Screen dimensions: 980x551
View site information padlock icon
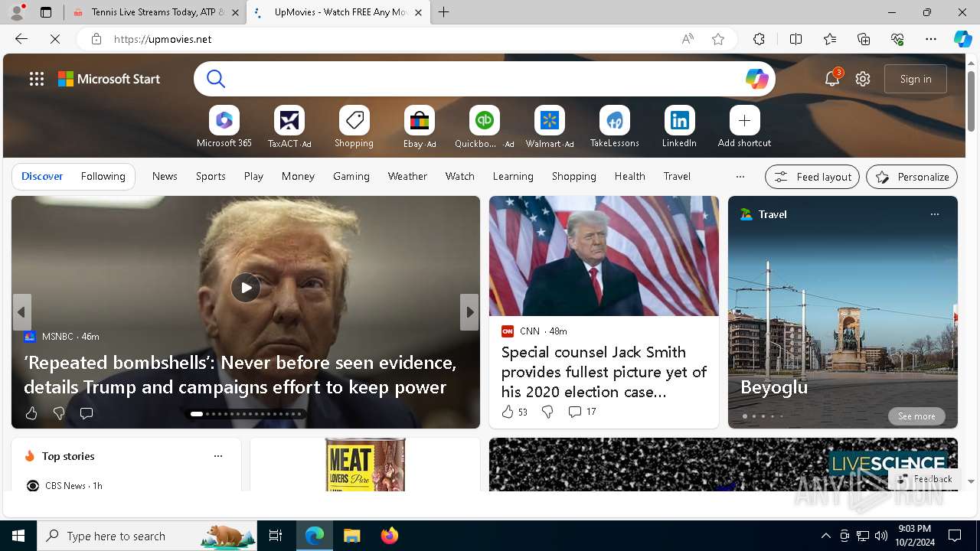point(96,39)
